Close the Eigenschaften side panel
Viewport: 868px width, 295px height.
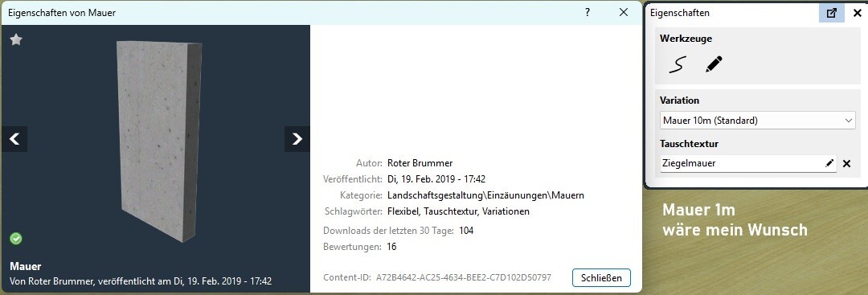click(857, 13)
